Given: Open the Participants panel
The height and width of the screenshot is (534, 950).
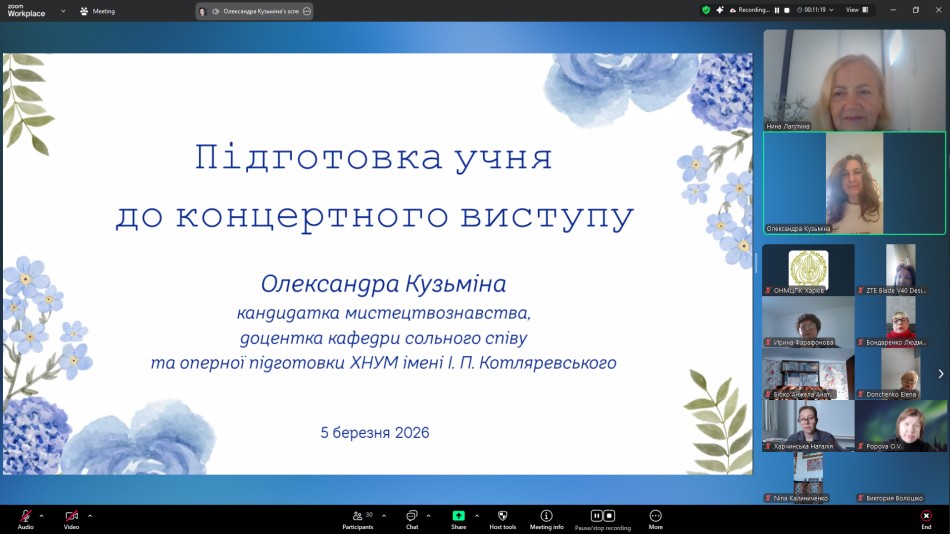Looking at the screenshot, I should (357, 517).
